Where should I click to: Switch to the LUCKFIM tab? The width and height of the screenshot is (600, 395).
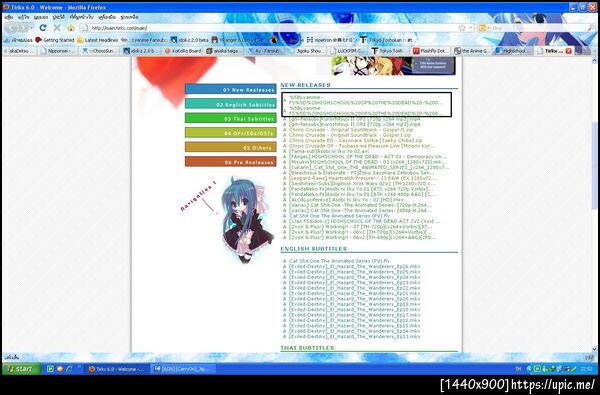[x=349, y=51]
